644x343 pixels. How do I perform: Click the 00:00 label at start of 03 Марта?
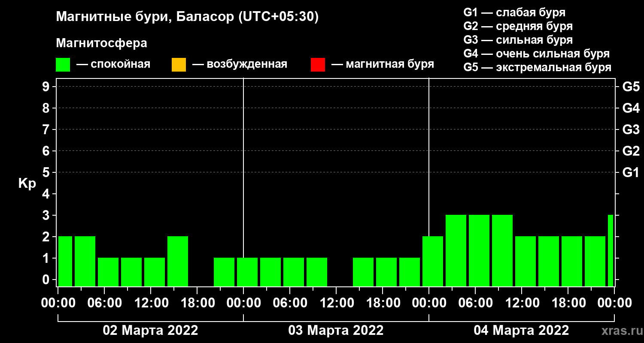coord(243,303)
